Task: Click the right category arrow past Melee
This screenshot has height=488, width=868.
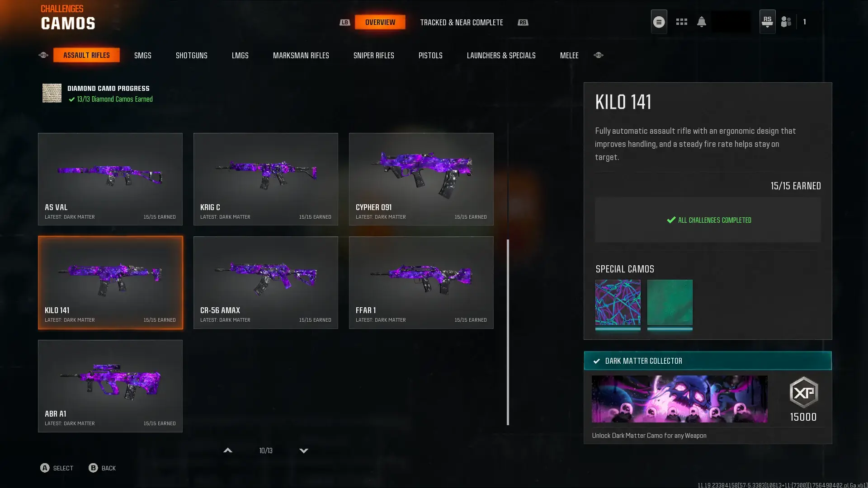Action: 598,55
